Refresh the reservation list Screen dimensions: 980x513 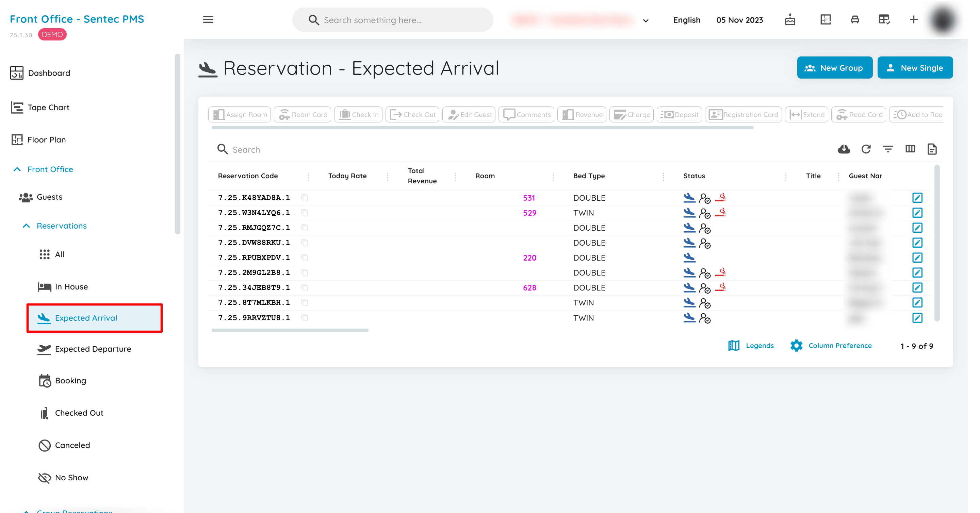(866, 149)
